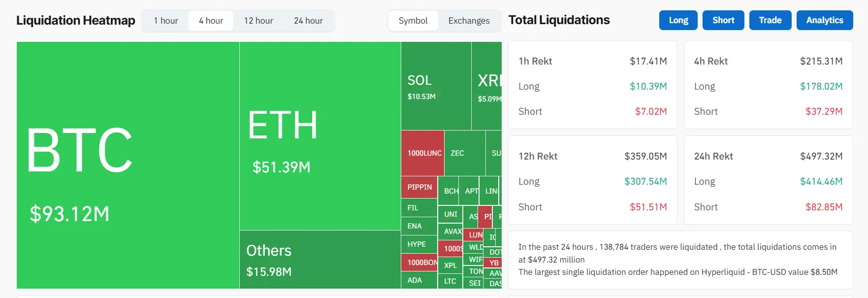Switch to the 12 hour view
The image size is (868, 298).
(x=258, y=20)
